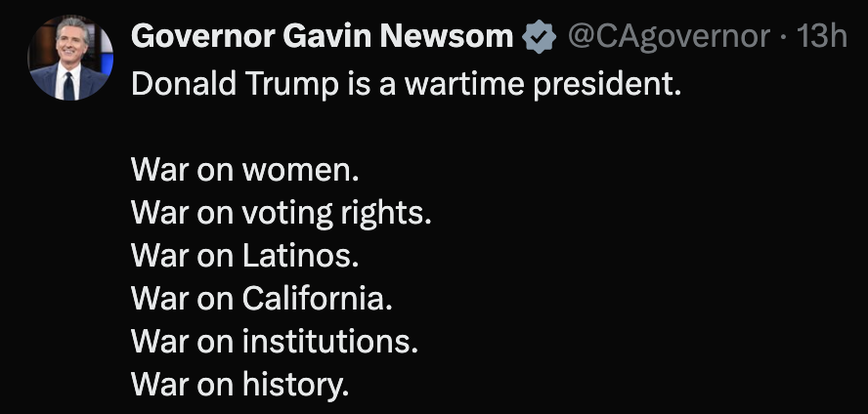The height and width of the screenshot is (414, 868).
Task: Click the word "Latinos" in the tweet
Action: click(x=300, y=257)
